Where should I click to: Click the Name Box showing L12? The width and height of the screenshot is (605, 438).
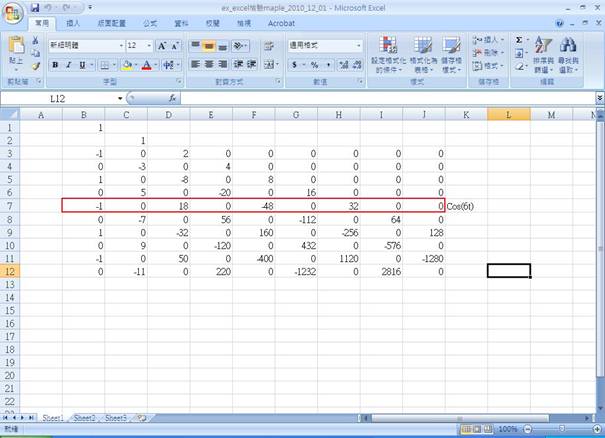click(60, 99)
